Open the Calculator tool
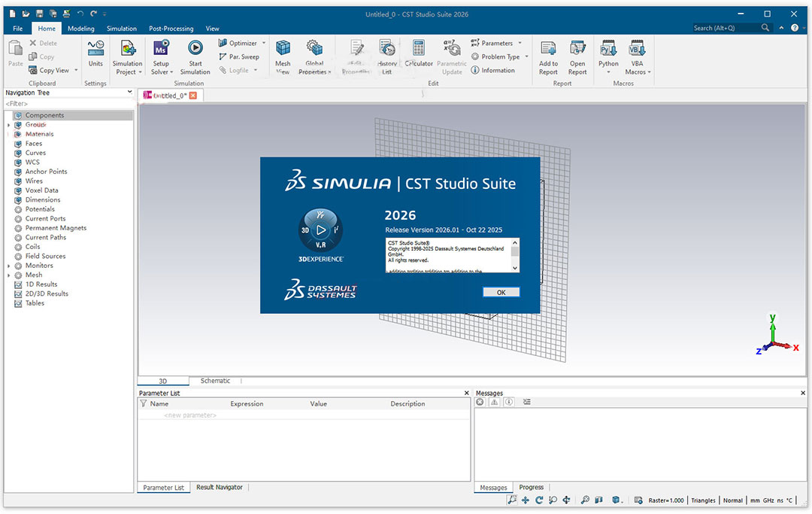The image size is (812, 514). [x=419, y=49]
